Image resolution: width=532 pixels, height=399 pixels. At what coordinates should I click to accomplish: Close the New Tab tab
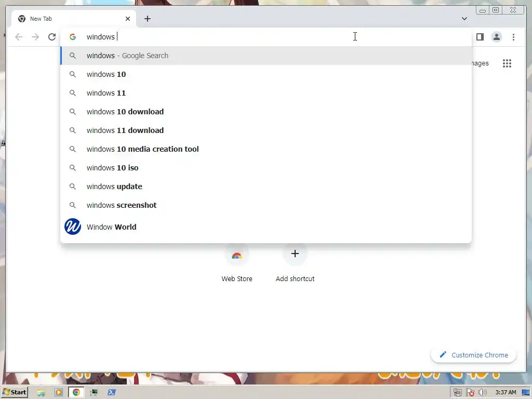click(x=128, y=19)
